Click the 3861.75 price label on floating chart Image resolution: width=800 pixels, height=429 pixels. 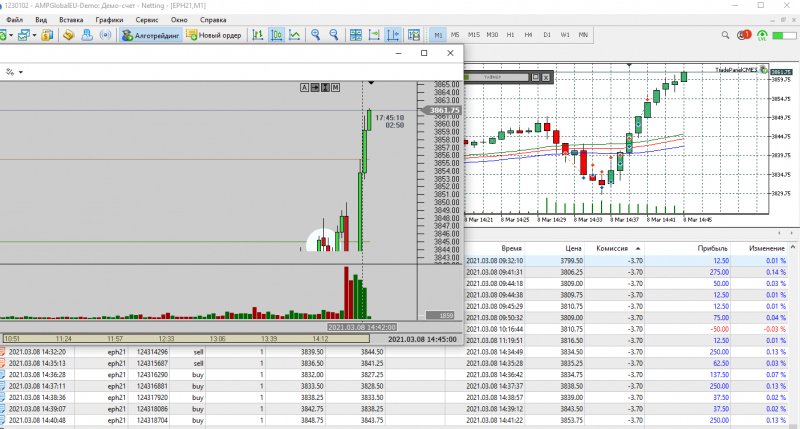442,111
